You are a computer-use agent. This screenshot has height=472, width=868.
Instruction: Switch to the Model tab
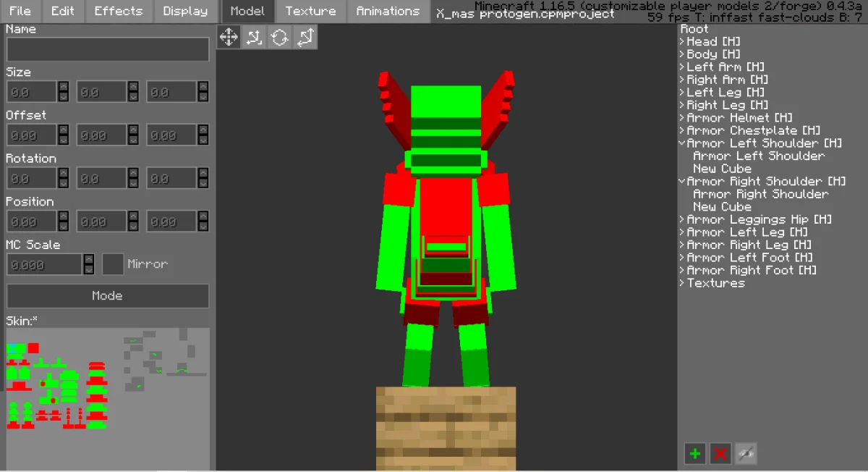[247, 11]
